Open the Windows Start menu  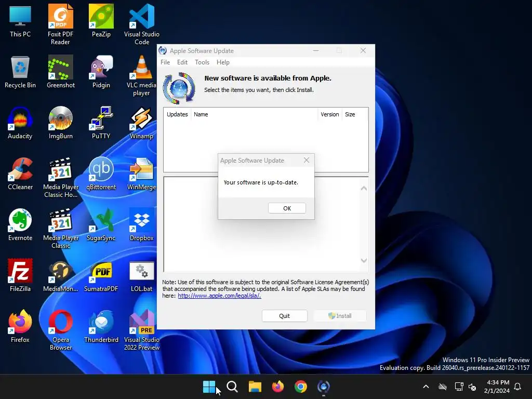pos(209,387)
